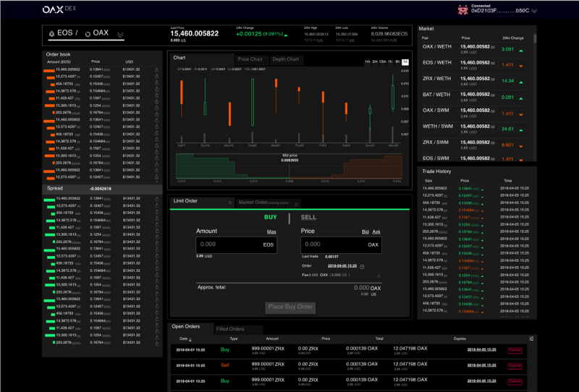Select the 6h chart interval

point(397,62)
